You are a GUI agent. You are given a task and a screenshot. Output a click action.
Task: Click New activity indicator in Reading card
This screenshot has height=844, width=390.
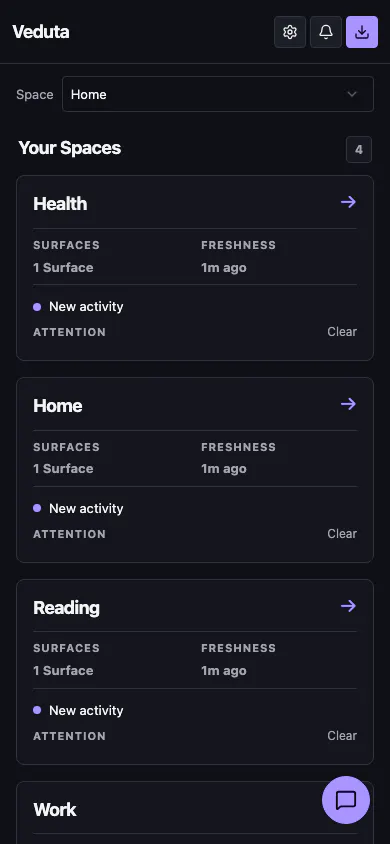coord(79,710)
